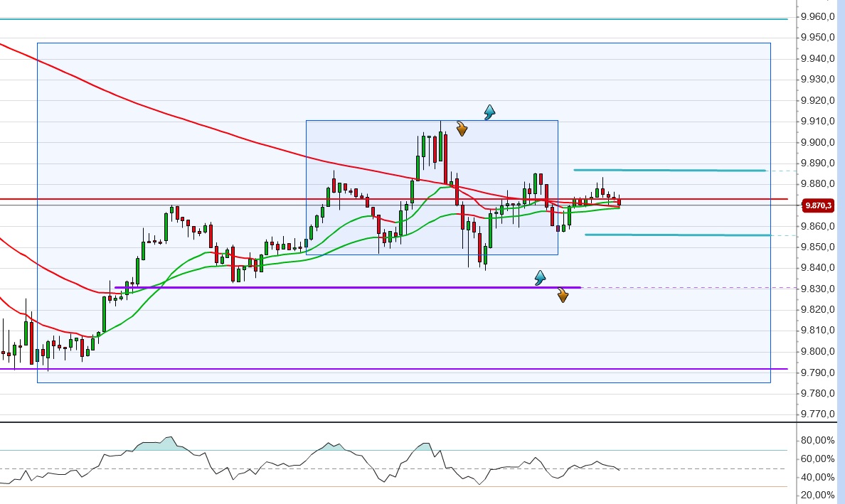The height and width of the screenshot is (504, 845).
Task: Select the blue up arrow above the inner rectangle
Action: (488, 112)
